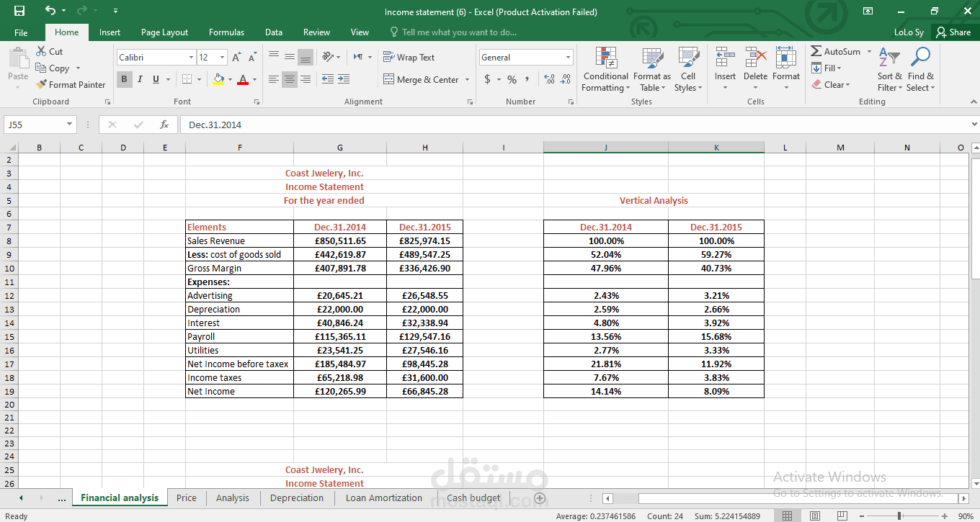This screenshot has height=522, width=980.
Task: Click the Share button
Action: pyautogui.click(x=953, y=32)
